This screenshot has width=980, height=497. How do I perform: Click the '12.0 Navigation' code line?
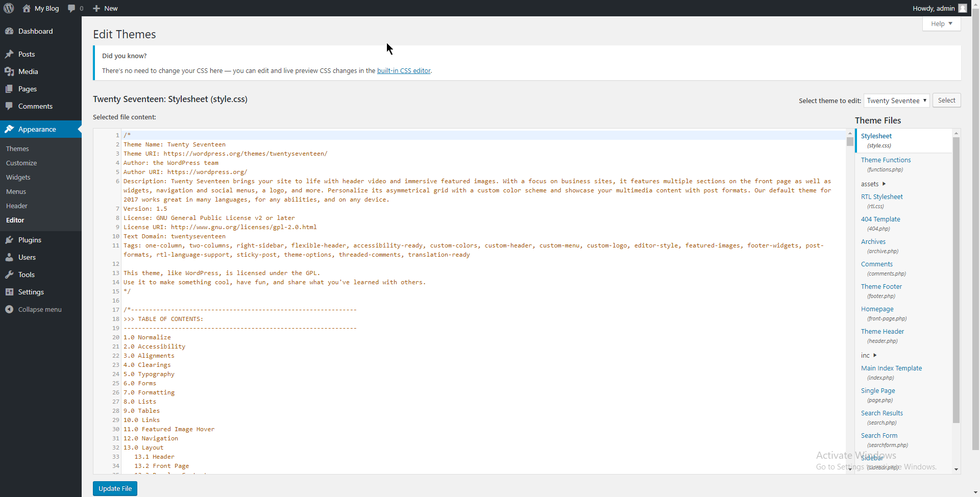[x=151, y=438]
